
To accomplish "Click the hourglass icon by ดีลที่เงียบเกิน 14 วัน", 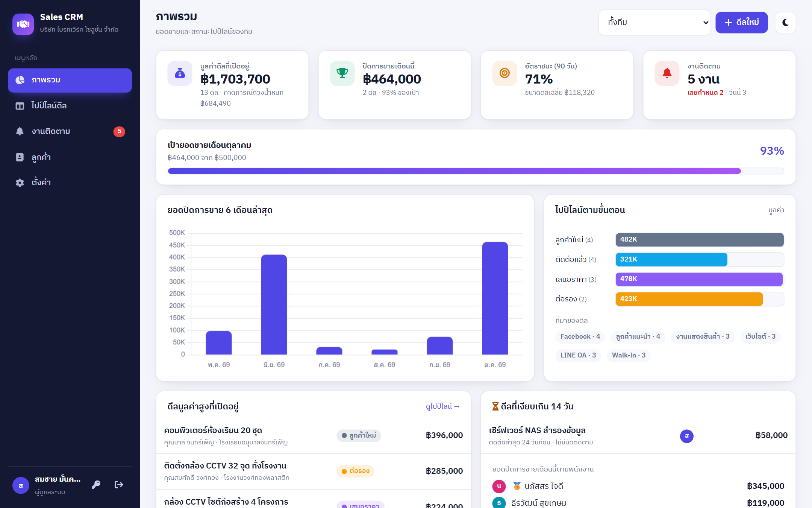I will pos(495,406).
